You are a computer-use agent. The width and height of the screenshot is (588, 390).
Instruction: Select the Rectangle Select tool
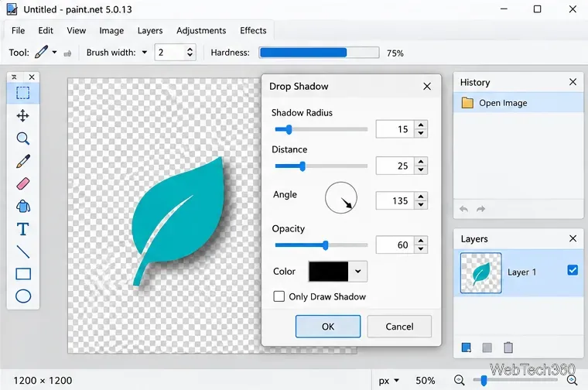tap(23, 93)
